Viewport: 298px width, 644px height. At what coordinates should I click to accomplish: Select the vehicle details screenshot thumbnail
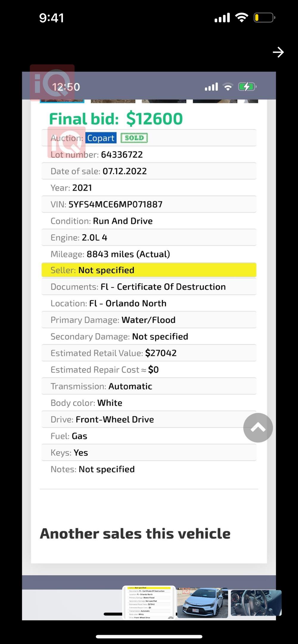149,603
